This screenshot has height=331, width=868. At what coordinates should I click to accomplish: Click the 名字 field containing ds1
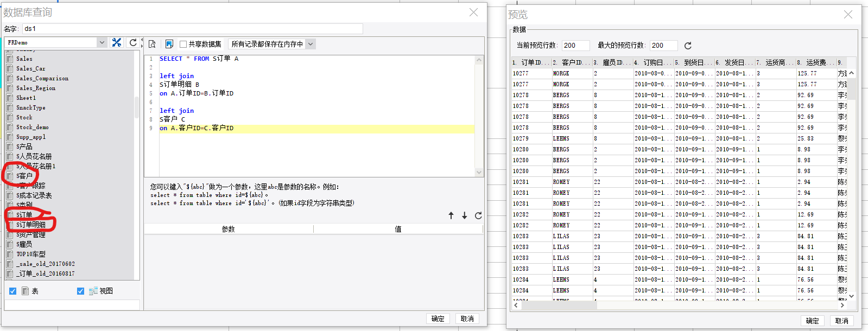tap(192, 29)
